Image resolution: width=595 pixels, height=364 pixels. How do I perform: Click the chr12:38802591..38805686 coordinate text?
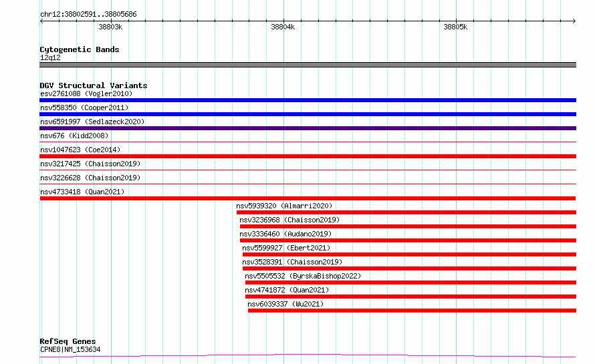click(88, 15)
